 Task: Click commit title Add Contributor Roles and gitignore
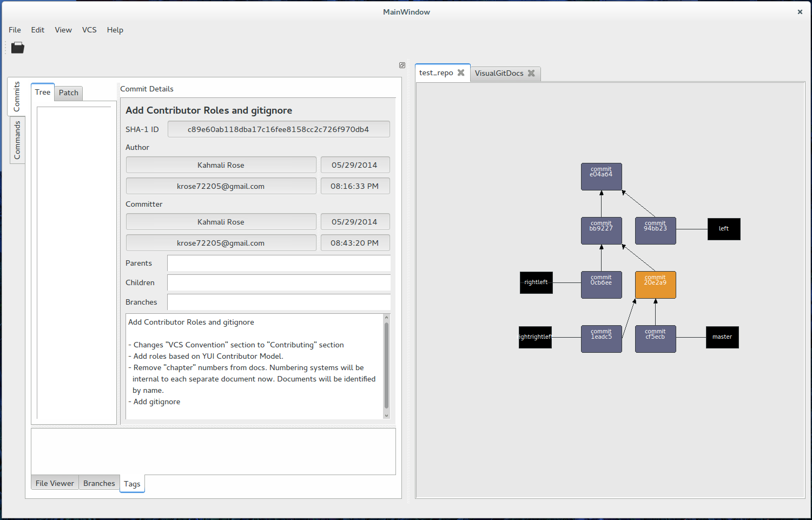209,110
